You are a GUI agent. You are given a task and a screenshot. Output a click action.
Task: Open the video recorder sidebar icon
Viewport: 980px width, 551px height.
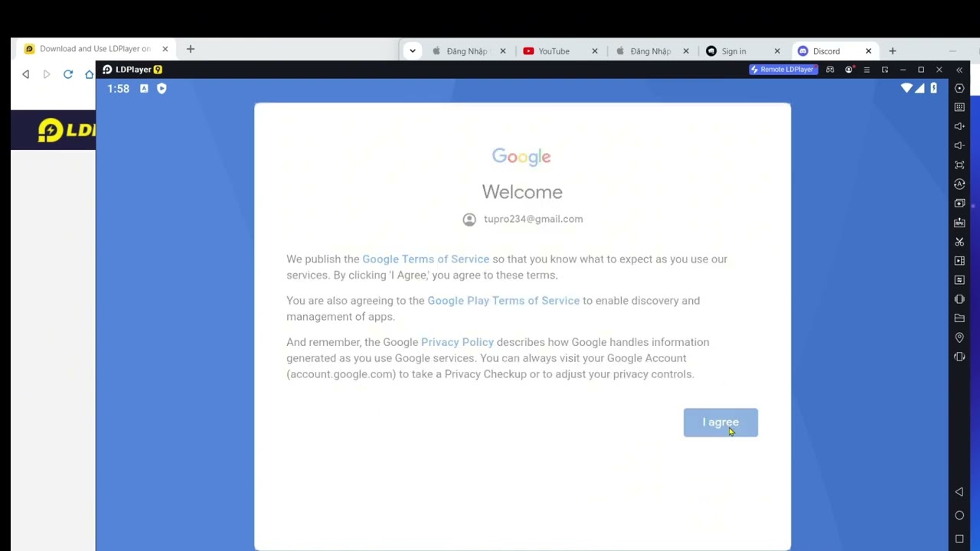click(x=959, y=260)
